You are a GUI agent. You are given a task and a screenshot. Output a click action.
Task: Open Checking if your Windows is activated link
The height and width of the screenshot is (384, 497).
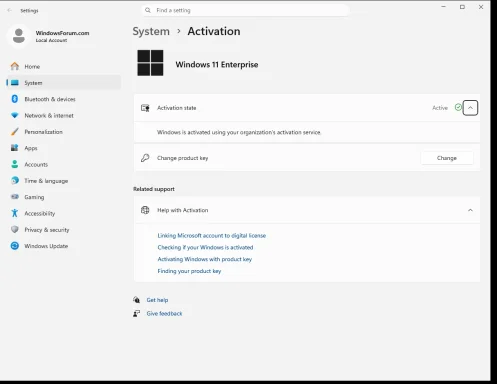[x=205, y=247]
